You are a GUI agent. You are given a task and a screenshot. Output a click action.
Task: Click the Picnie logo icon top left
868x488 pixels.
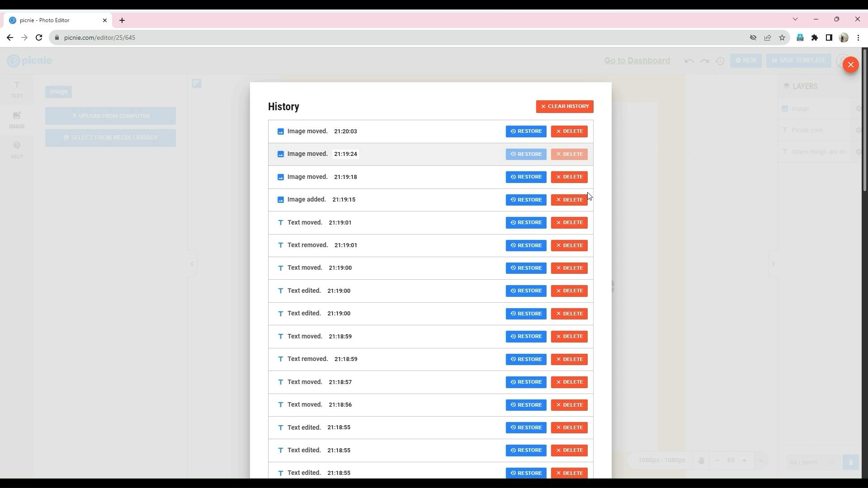pyautogui.click(x=13, y=60)
